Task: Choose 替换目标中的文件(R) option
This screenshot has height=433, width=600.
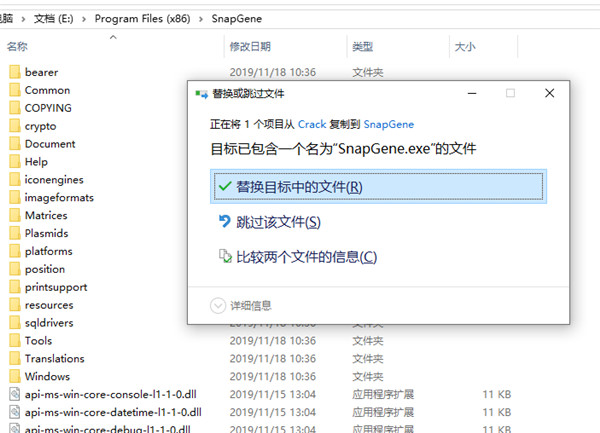Action: 378,187
